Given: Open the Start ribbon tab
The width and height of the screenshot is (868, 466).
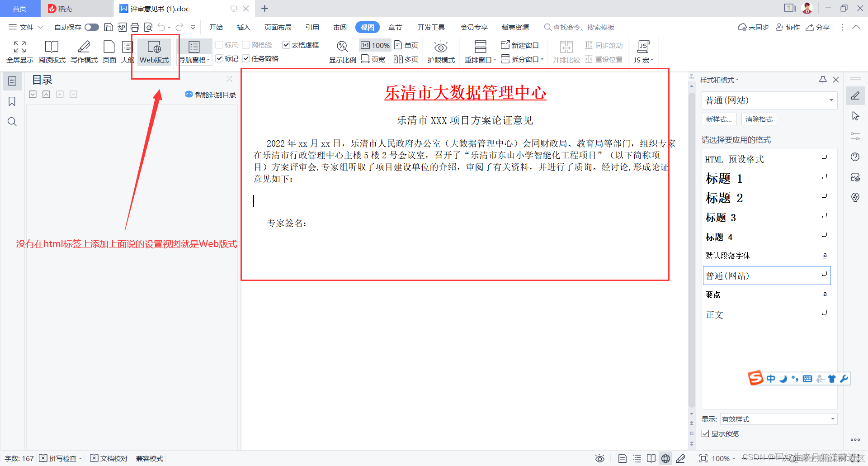Looking at the screenshot, I should point(216,27).
